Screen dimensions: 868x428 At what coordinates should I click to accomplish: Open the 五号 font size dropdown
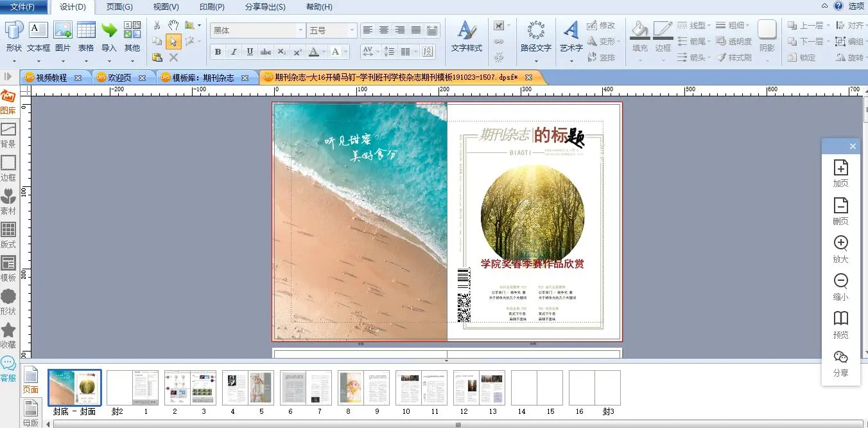[352, 30]
